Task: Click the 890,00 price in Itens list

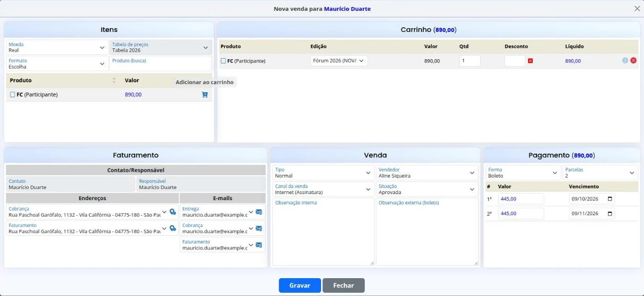Action: (x=133, y=94)
